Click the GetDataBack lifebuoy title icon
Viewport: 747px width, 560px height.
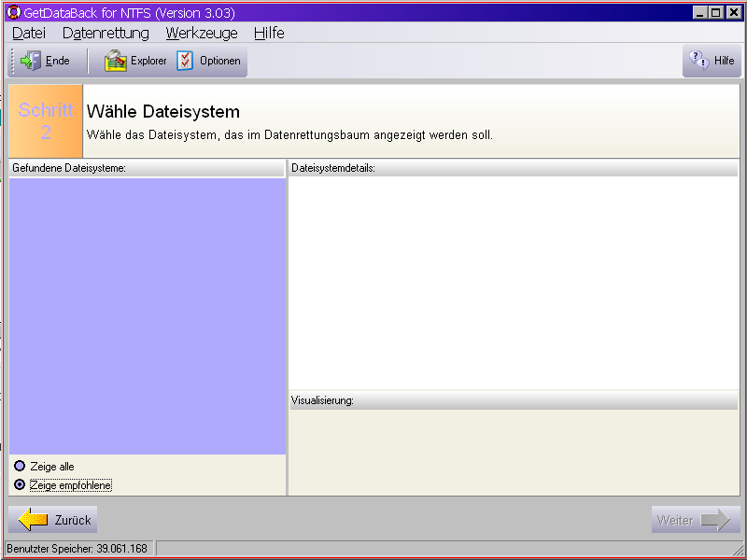tap(14, 12)
